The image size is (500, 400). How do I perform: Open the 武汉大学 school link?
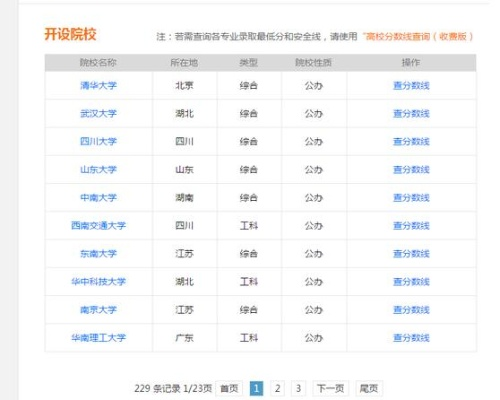[x=98, y=114]
